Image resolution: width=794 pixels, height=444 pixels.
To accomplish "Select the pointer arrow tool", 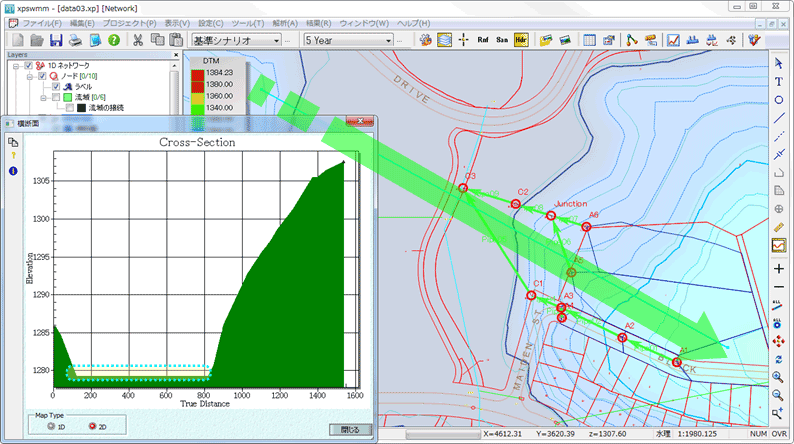I will (x=779, y=63).
